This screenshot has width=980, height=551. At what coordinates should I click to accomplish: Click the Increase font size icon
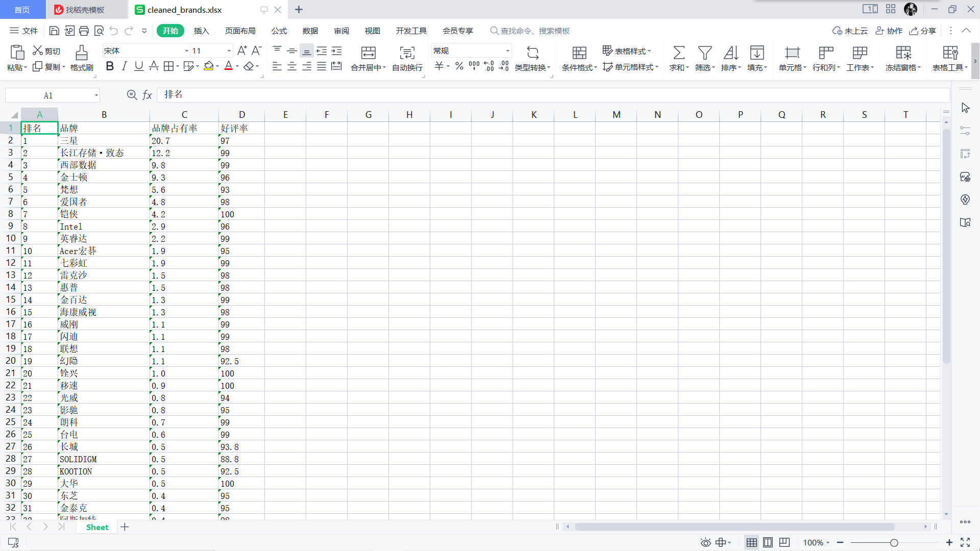(x=242, y=51)
